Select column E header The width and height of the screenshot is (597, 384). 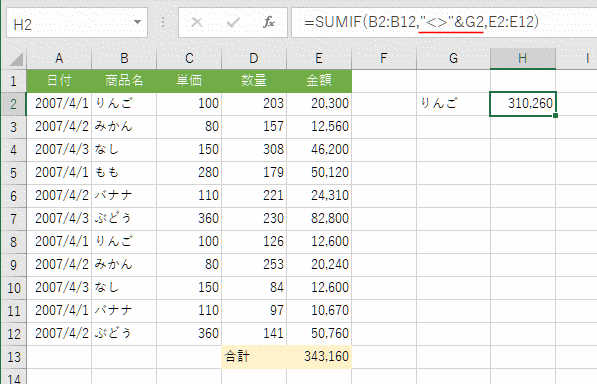click(319, 59)
